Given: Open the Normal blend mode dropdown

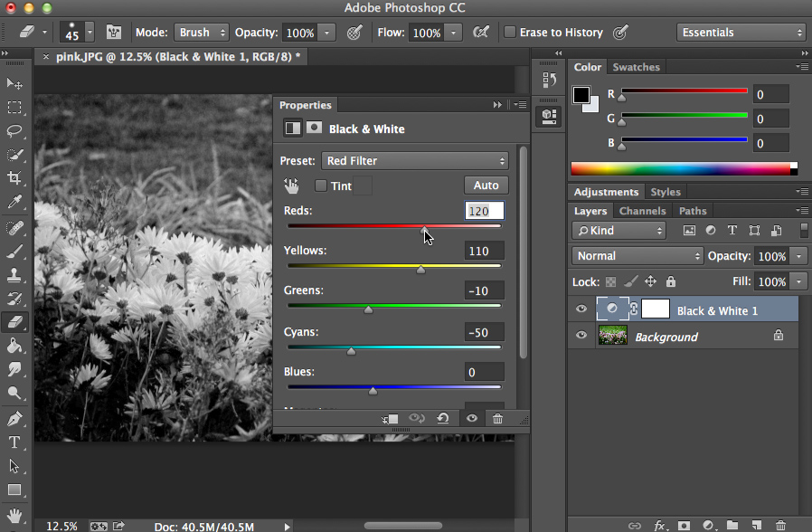Looking at the screenshot, I should pos(636,255).
